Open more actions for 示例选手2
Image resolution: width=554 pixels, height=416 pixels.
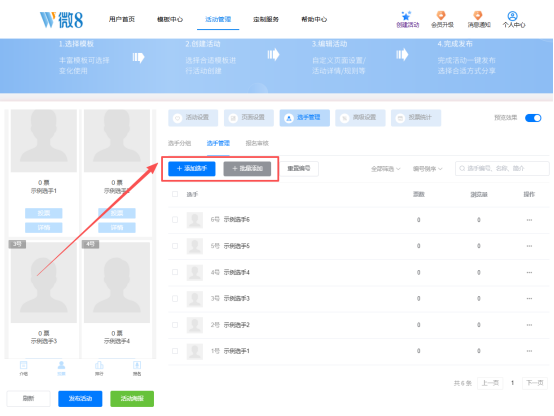click(529, 325)
